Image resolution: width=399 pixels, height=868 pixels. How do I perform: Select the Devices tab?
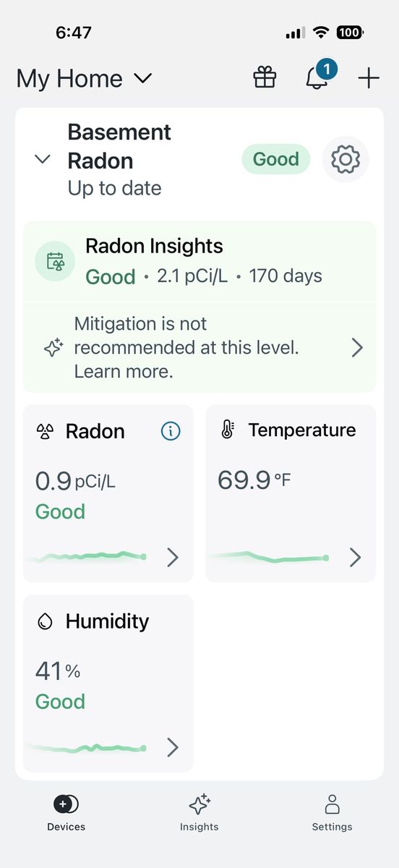point(66,812)
